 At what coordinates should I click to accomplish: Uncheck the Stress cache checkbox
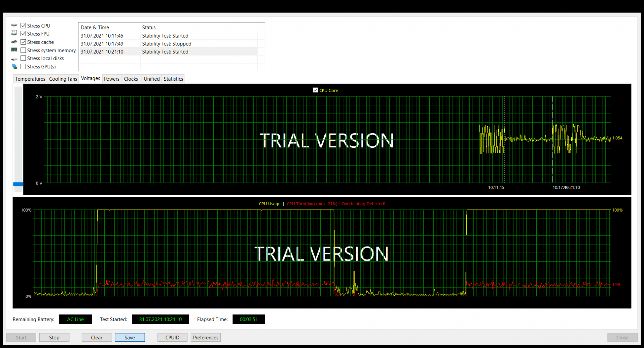[x=23, y=42]
